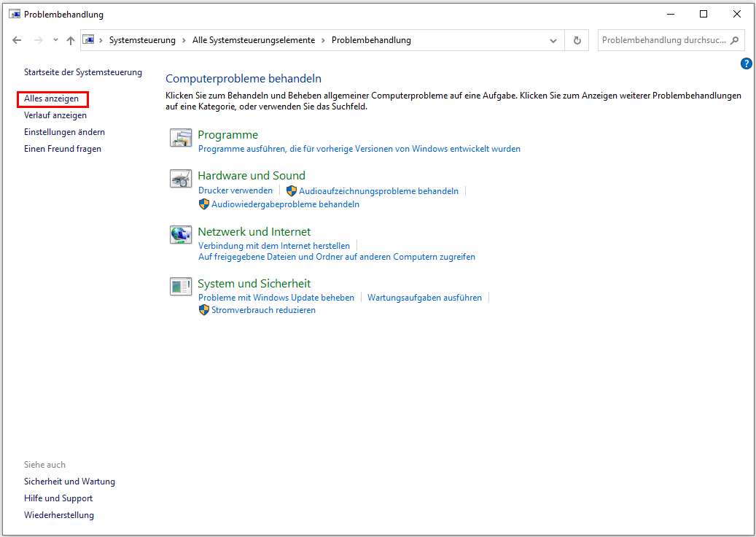
Task: Open Verlauf anzeigen
Action: tap(55, 115)
